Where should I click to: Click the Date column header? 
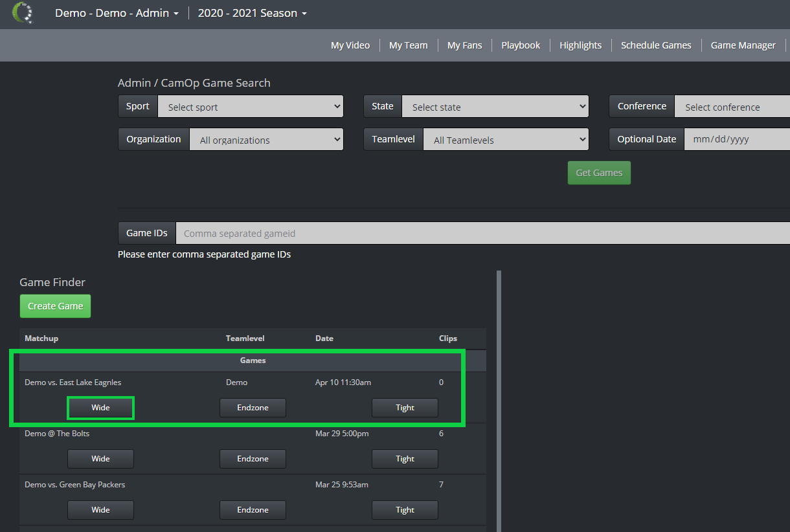click(324, 338)
